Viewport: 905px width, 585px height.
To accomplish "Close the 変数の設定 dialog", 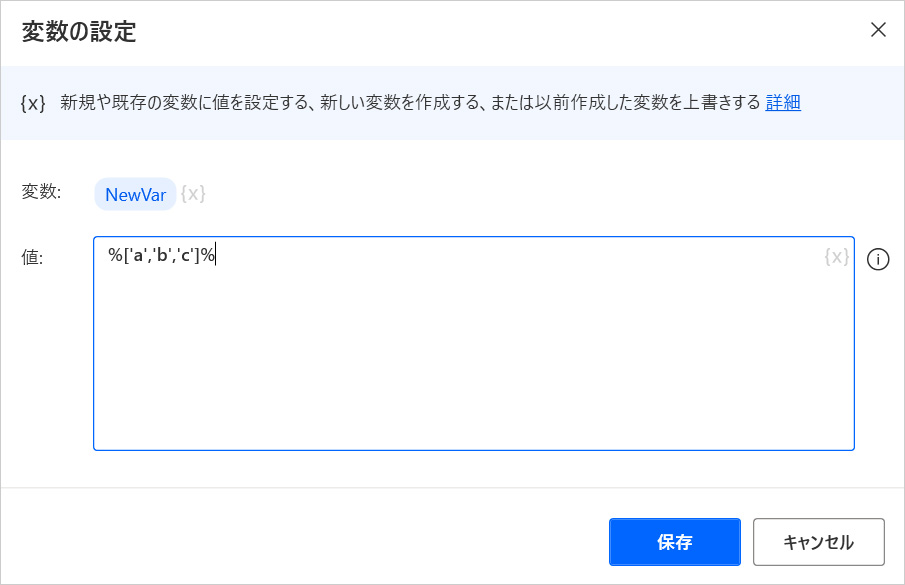I will 878,30.
